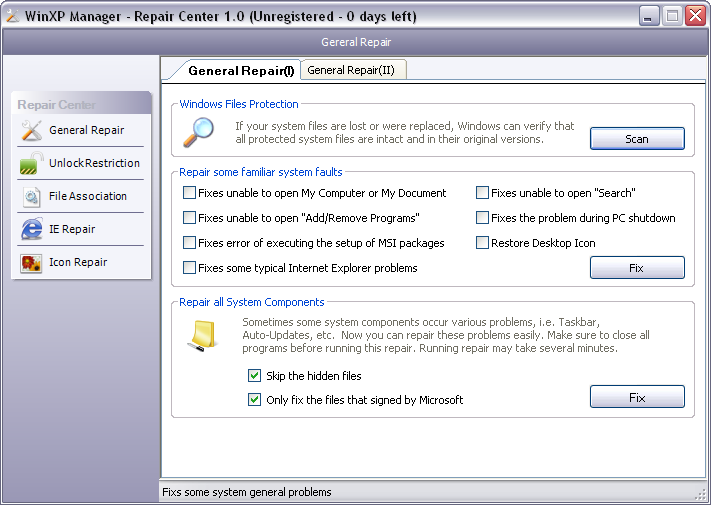Open Unlock Restriction in sidebar
The image size is (711, 505).
[94, 163]
